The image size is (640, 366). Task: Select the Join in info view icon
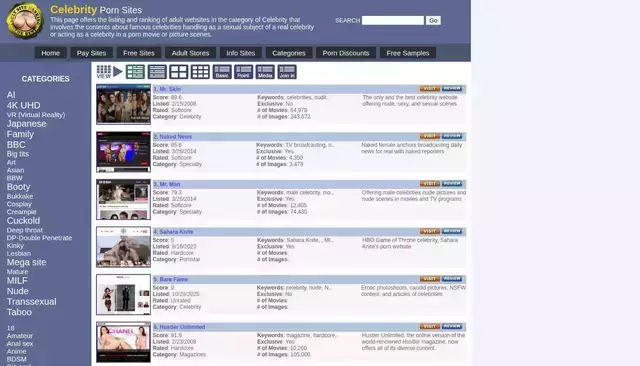[x=287, y=72]
